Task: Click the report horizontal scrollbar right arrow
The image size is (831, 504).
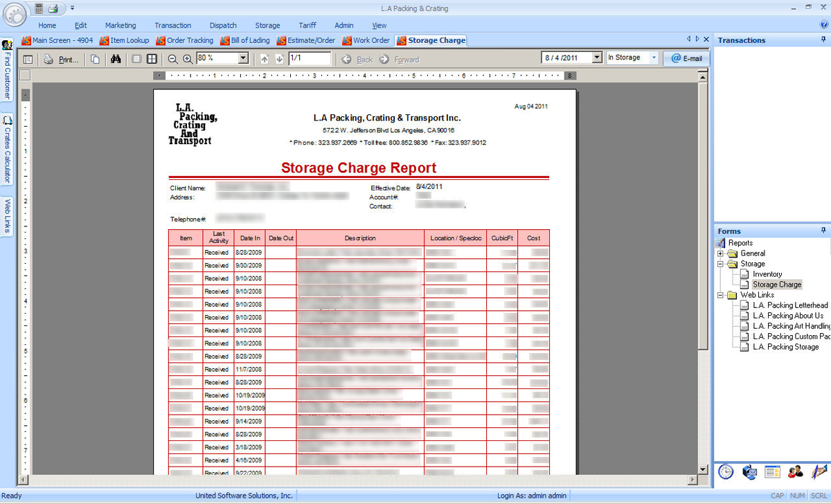Action: [692, 480]
